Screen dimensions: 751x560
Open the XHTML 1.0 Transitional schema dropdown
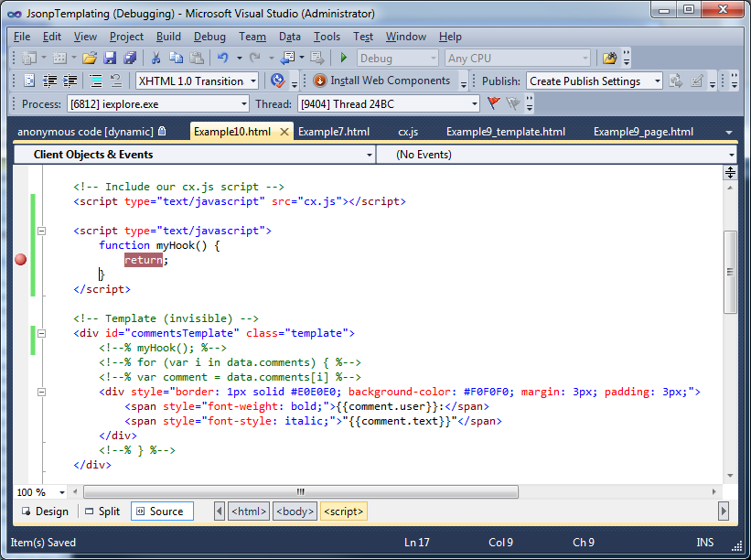[x=253, y=81]
